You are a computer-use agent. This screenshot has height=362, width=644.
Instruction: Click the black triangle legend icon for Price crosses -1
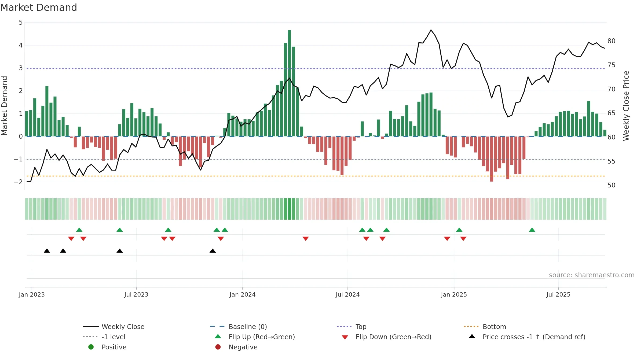[472, 336]
